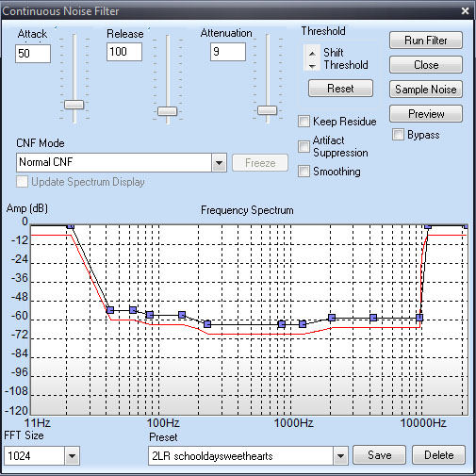The width and height of the screenshot is (476, 476).
Task: Click the top-right corner threshold point
Action: point(466,226)
